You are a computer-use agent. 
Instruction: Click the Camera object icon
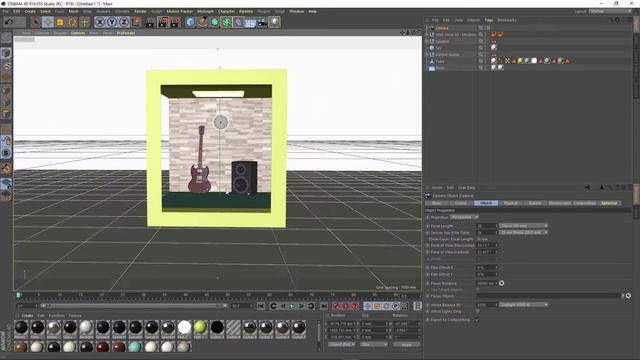[x=262, y=22]
